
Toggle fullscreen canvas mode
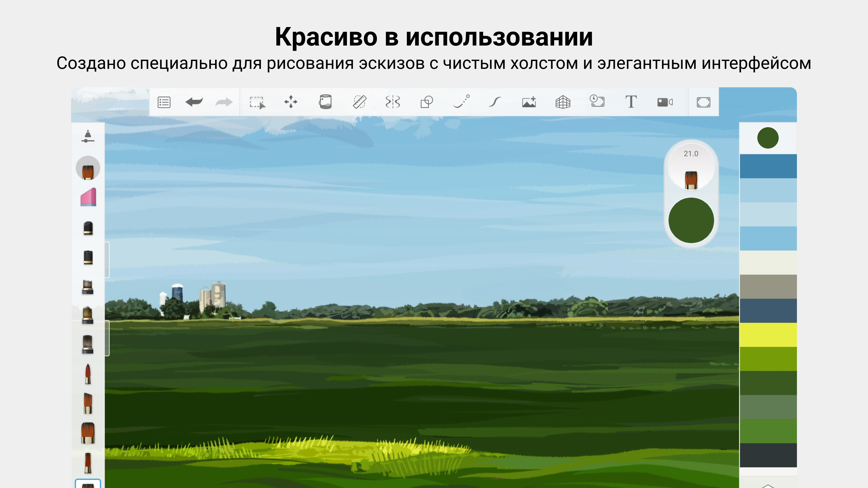pyautogui.click(x=704, y=102)
